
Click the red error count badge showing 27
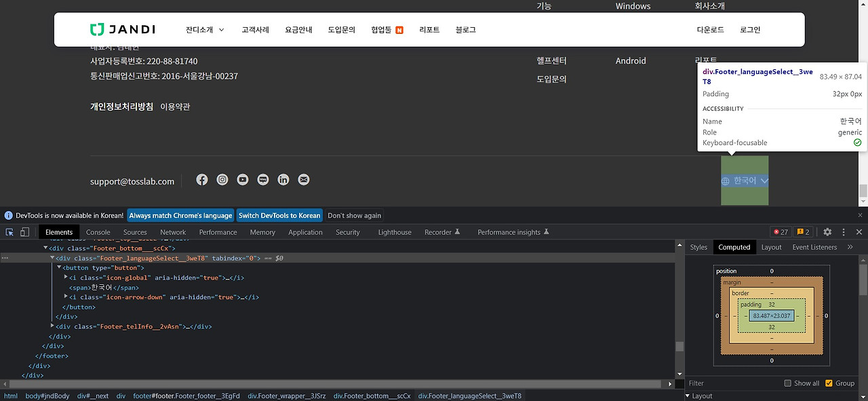tap(781, 232)
